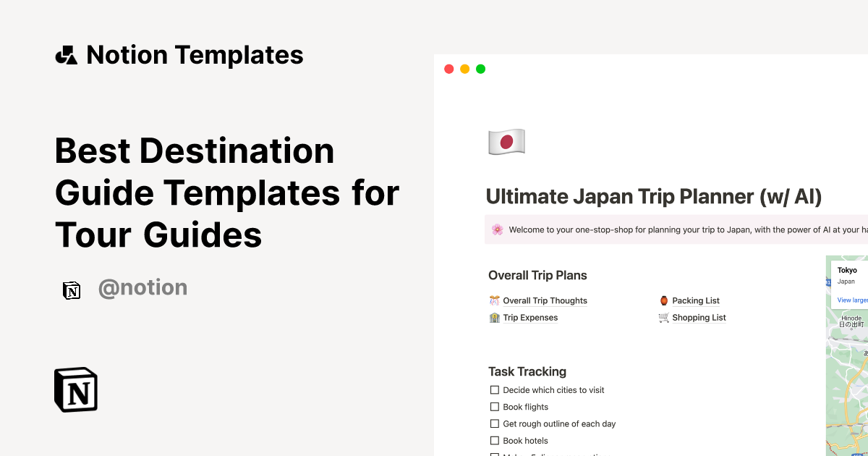Click the cherry blossom icon in the welcome callout

[498, 229]
